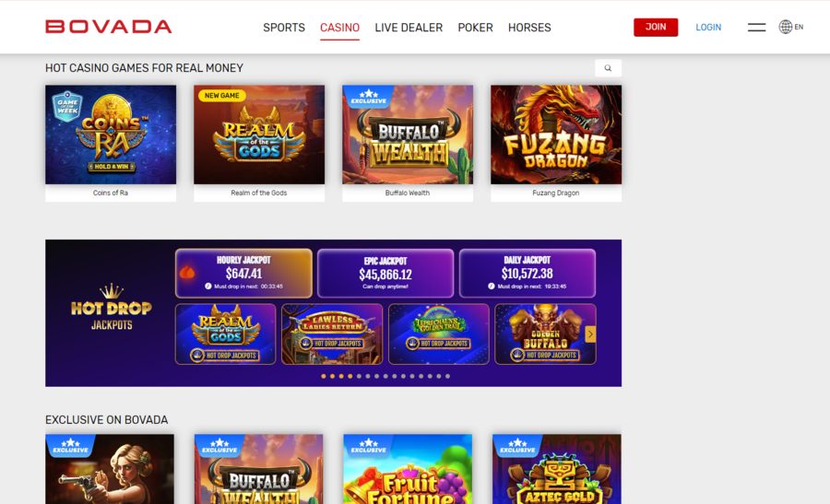
Task: Open the Fruit Fortune exclusive game
Action: click(408, 469)
